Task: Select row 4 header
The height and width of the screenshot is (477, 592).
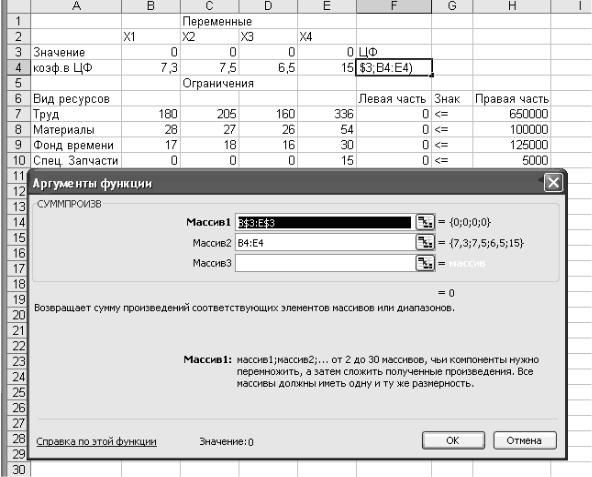Action: [19, 68]
